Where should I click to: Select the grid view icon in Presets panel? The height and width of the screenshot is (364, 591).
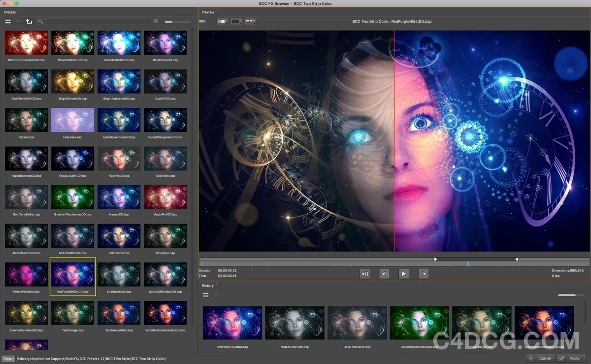pyautogui.click(x=8, y=21)
